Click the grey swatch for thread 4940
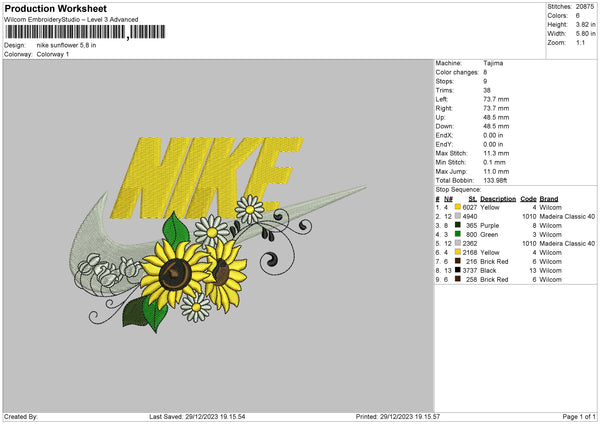The width and height of the screenshot is (600, 424). [458, 216]
